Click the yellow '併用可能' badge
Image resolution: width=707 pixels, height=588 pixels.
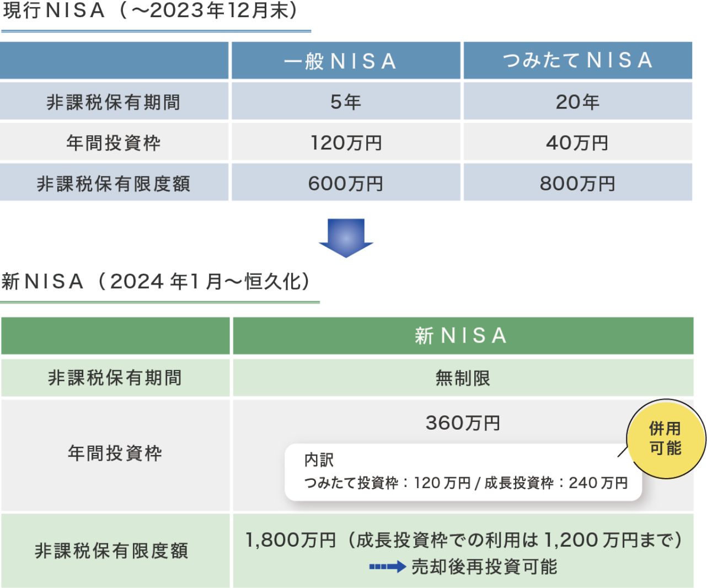[666, 439]
